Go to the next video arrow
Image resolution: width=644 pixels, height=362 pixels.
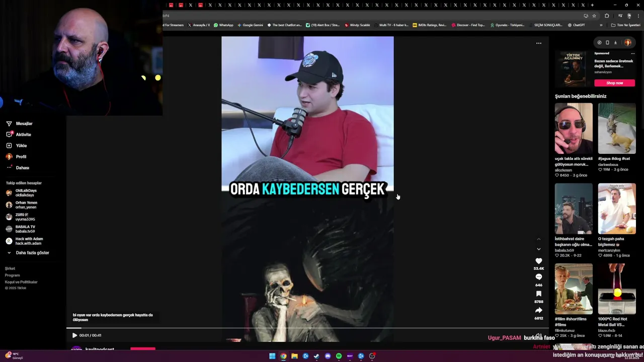tap(539, 249)
